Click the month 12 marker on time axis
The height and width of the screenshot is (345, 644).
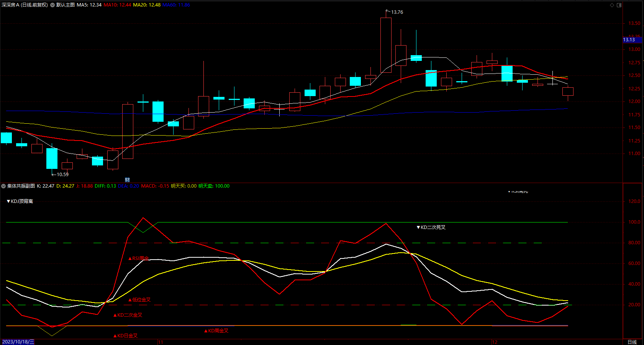pyautogui.click(x=495, y=342)
